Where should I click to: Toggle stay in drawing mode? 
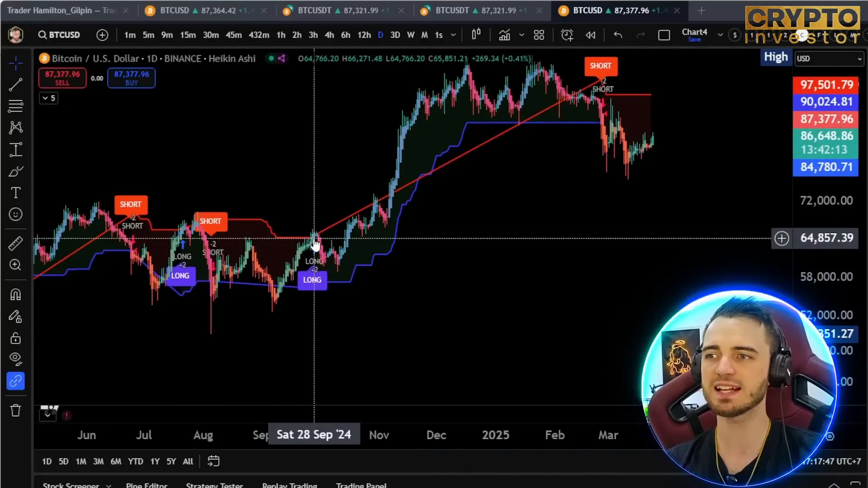(16, 316)
